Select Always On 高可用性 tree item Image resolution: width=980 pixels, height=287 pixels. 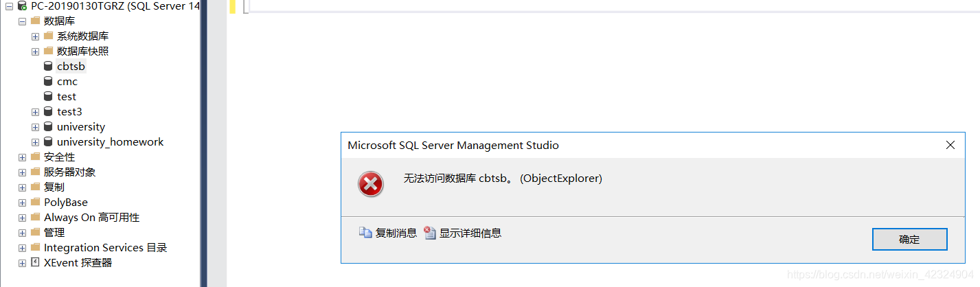91,218
